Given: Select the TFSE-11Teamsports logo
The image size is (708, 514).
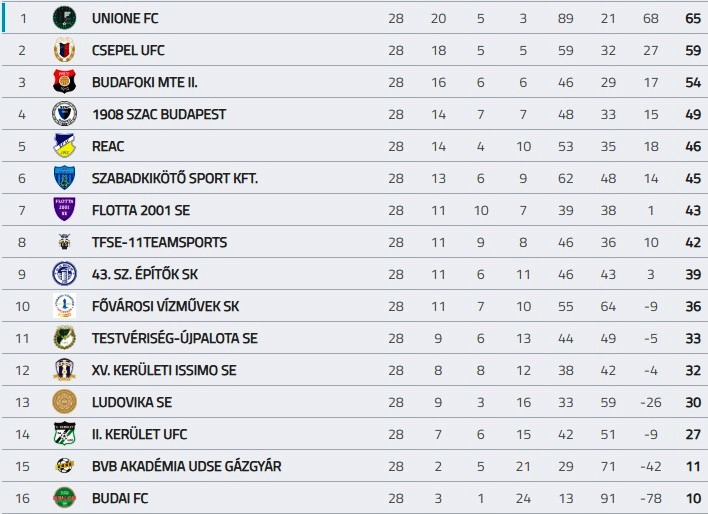Looking at the screenshot, I should point(64,242).
